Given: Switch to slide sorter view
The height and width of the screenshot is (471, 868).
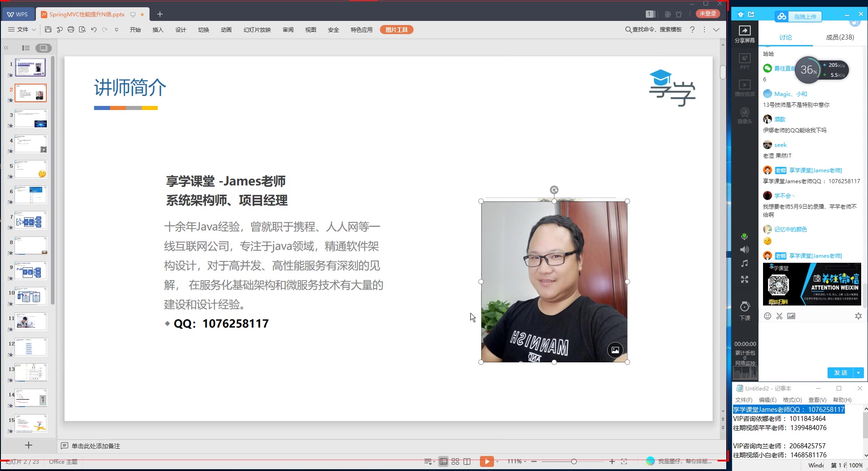Looking at the screenshot, I should click(455, 461).
